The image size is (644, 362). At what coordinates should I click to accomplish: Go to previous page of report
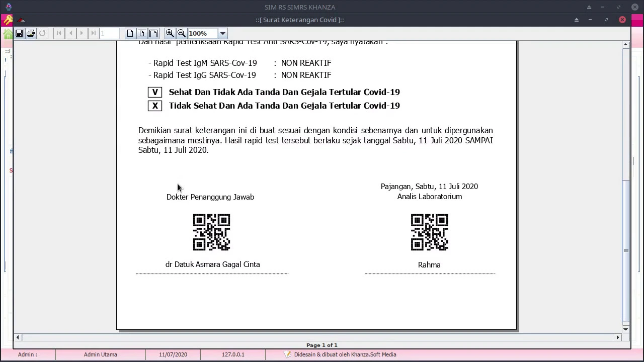[x=70, y=33]
